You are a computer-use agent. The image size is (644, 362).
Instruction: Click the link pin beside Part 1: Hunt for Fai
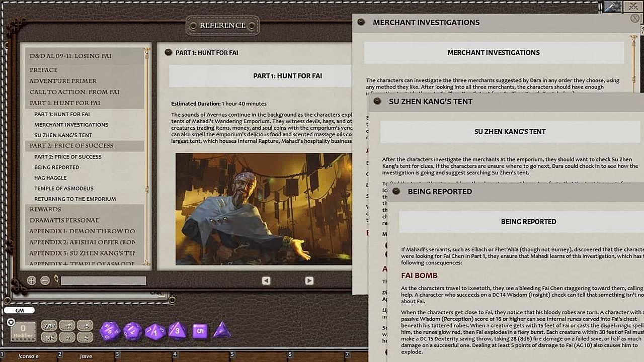169,52
